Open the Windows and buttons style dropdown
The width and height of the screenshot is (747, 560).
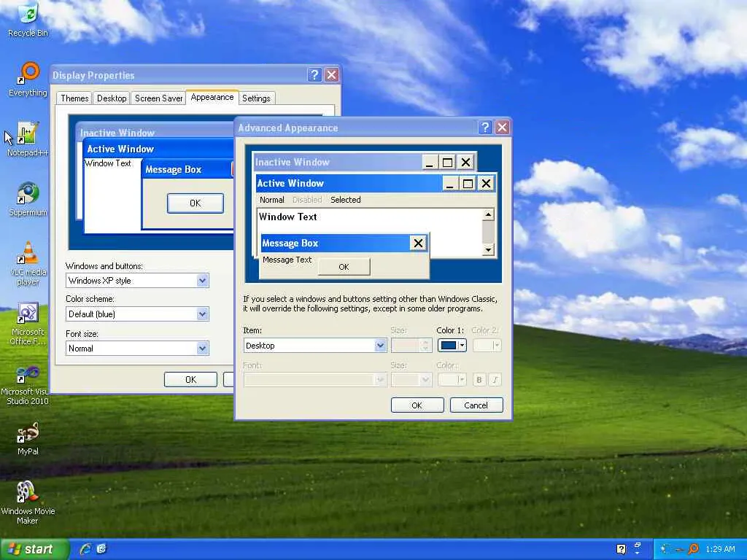pyautogui.click(x=137, y=281)
